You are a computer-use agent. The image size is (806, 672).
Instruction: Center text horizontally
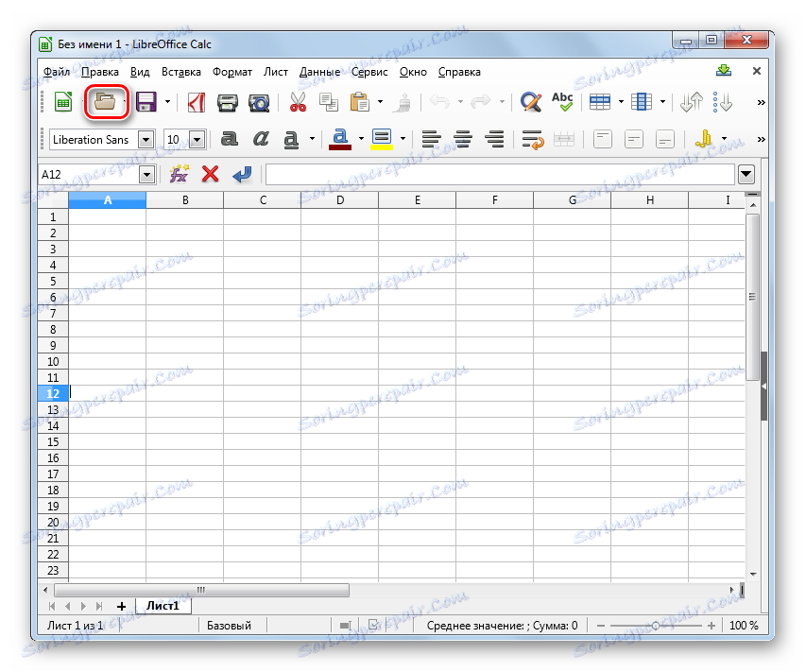coord(463,139)
